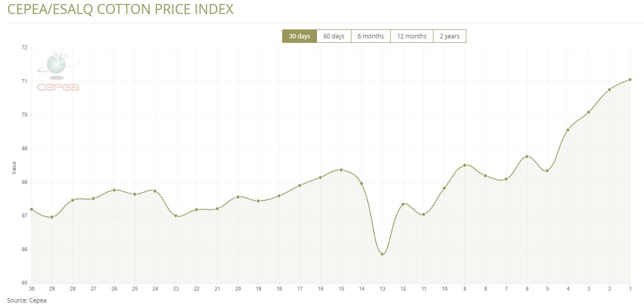The image size is (644, 308).
Task: Click the data point for day 9
Action: 465,165
